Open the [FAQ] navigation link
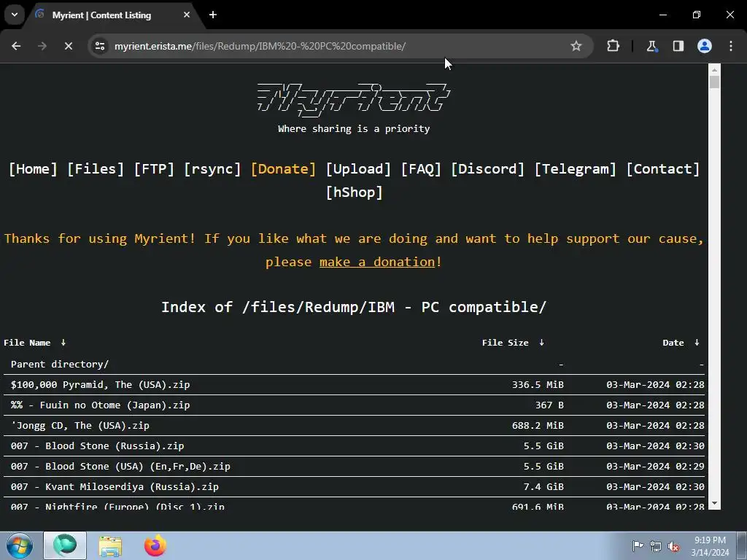Viewport: 747px width, 560px height. pos(421,169)
